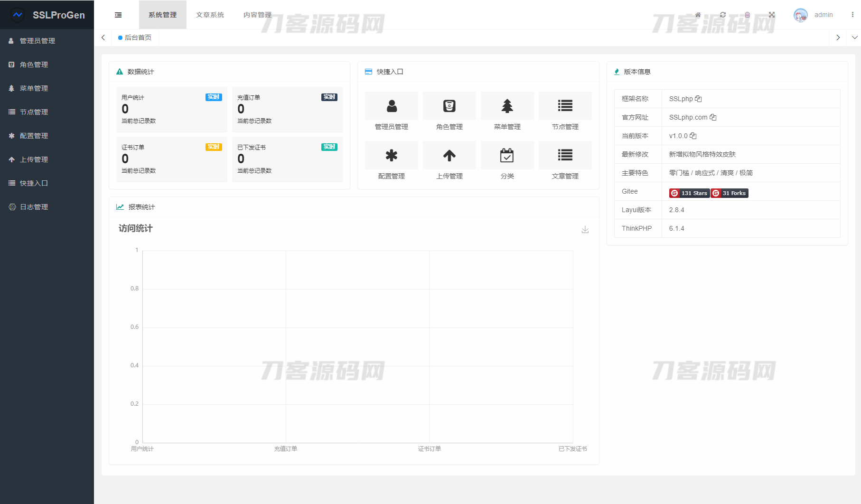Open 日志管理 in the sidebar
The image size is (861, 504).
(34, 207)
